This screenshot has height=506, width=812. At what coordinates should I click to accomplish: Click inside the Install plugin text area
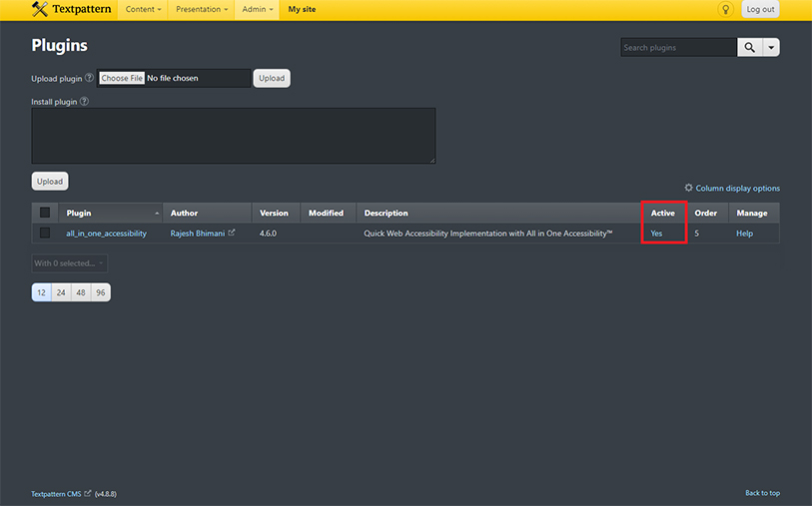click(233, 136)
